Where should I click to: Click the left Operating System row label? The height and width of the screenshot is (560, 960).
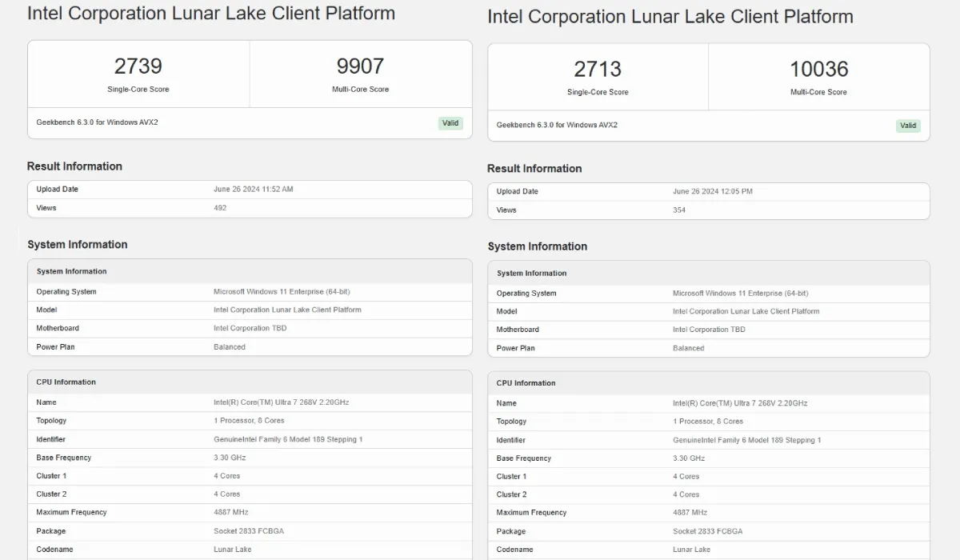tap(66, 292)
